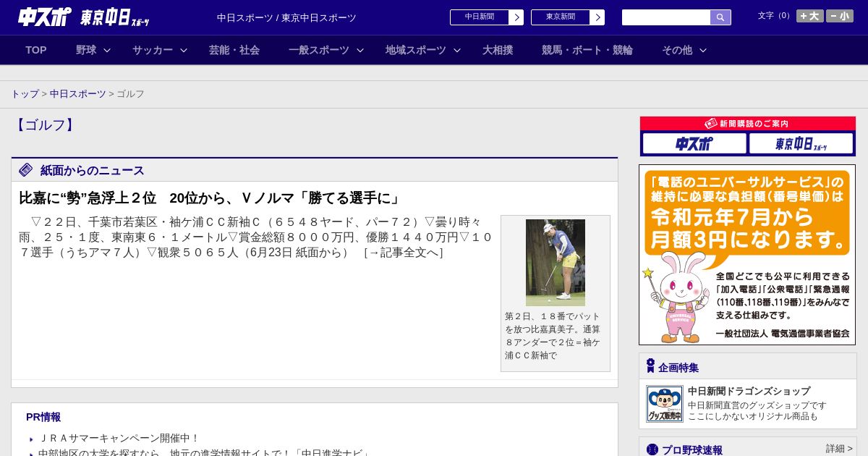Expand the その他 menu chevron
This screenshot has width=868, height=456.
click(703, 51)
